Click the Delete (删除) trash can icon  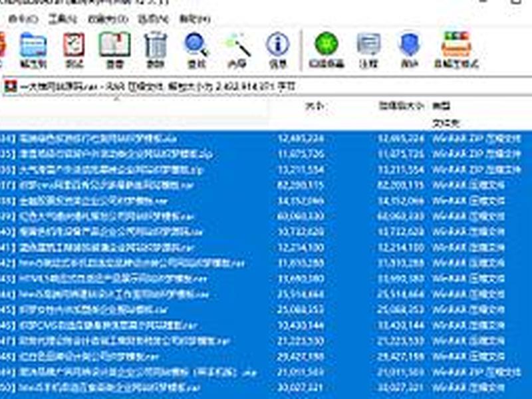pos(156,50)
